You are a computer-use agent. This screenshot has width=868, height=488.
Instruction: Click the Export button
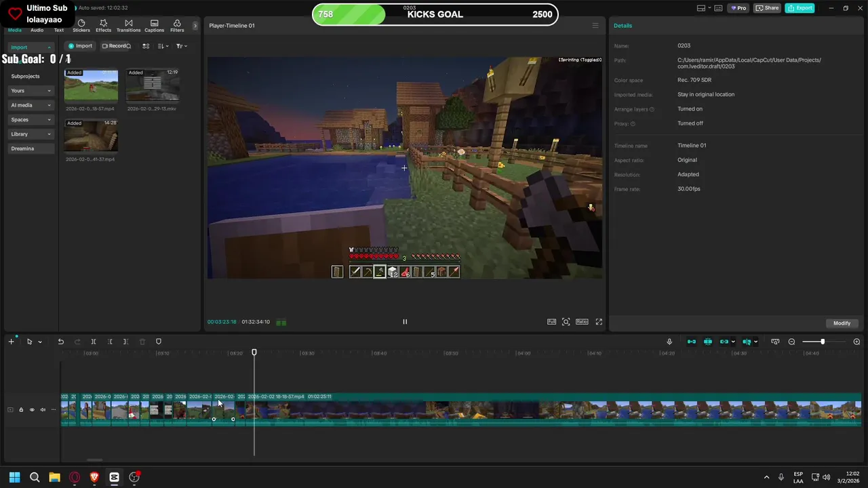tap(800, 8)
